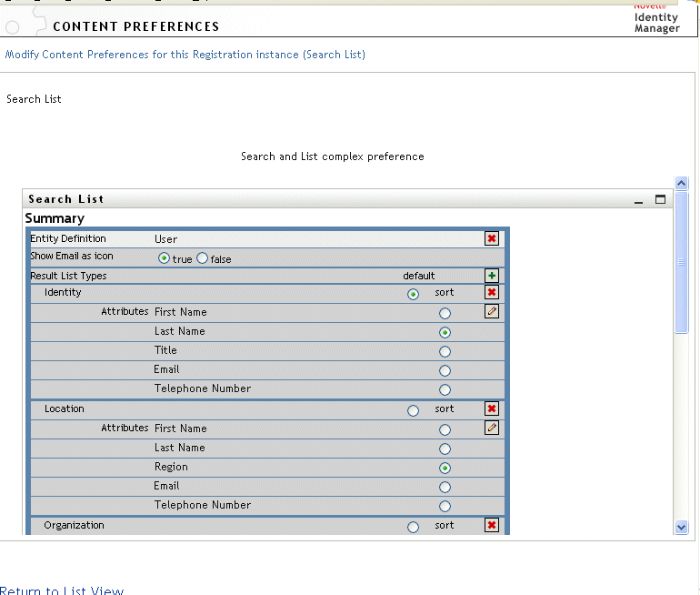
Task: Remove the Organization result list type
Action: tap(492, 525)
